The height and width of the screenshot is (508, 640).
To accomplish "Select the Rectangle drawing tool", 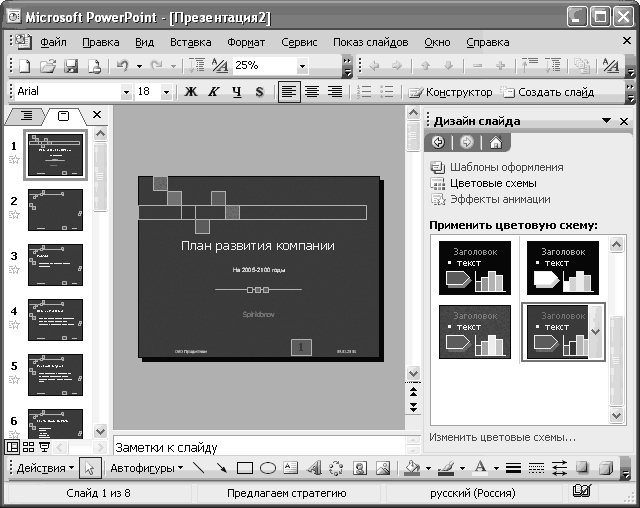I will coord(244,468).
